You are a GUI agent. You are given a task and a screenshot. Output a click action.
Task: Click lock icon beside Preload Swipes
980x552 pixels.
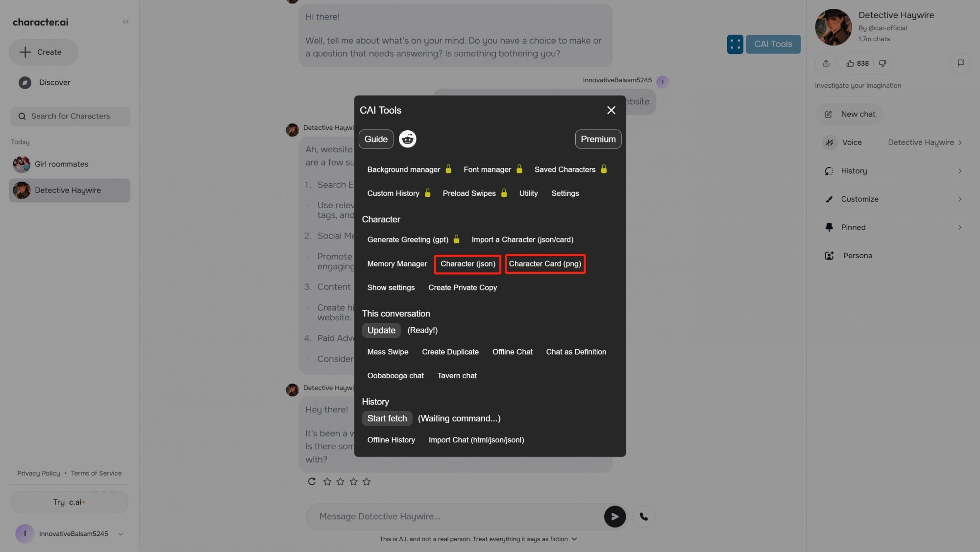pyautogui.click(x=504, y=193)
